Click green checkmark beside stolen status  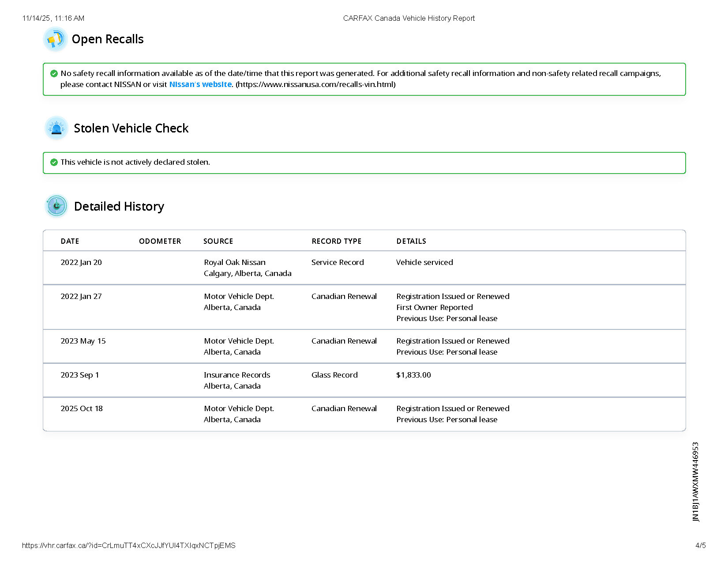point(54,162)
